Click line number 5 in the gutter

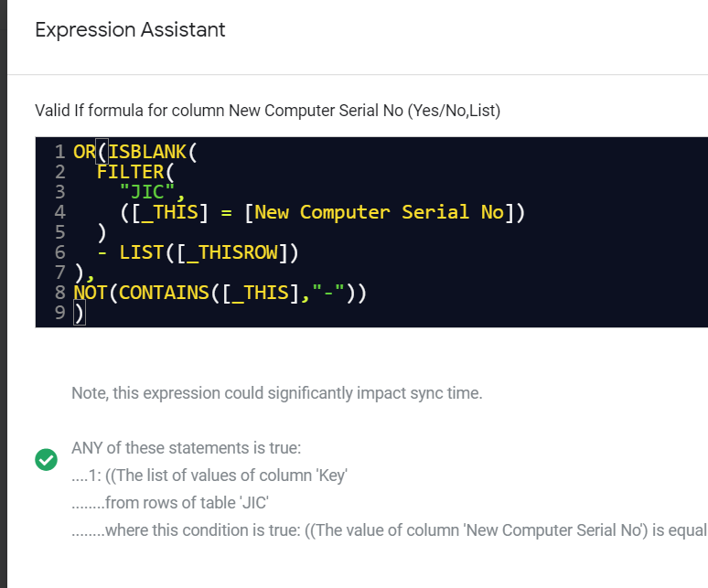click(x=60, y=232)
